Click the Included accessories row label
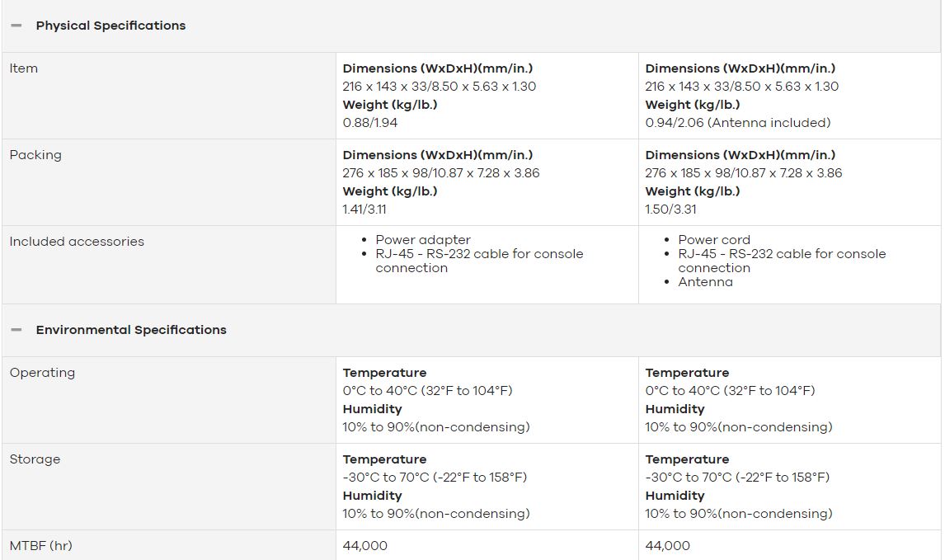This screenshot has height=560, width=945. (78, 242)
